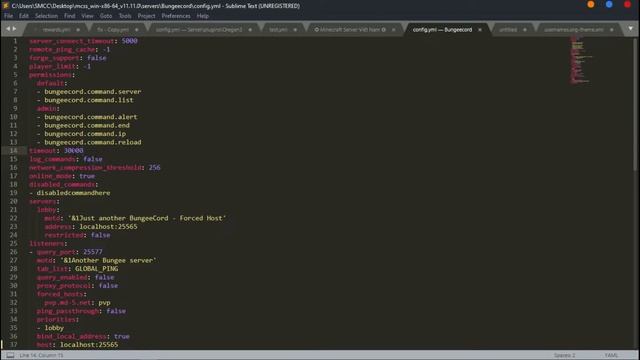Viewport: 640px width, 360px height.
Task: Switch to the test.yml tab
Action: click(x=278, y=30)
